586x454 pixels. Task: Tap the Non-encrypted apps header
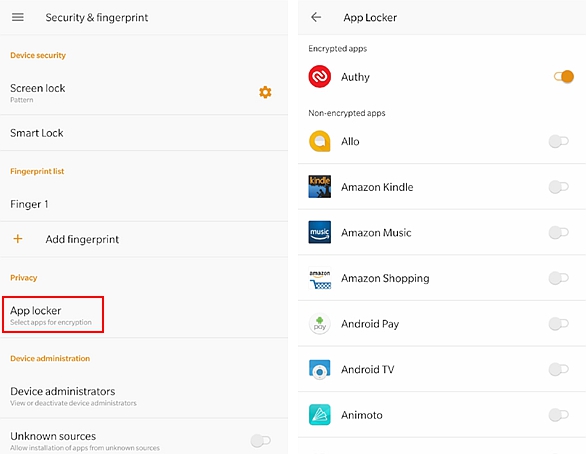coord(347,113)
